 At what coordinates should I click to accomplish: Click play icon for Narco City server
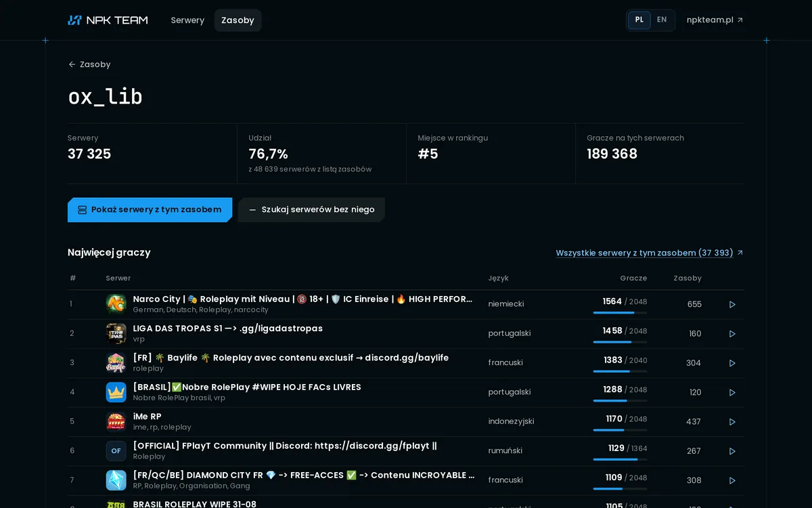pyautogui.click(x=732, y=305)
